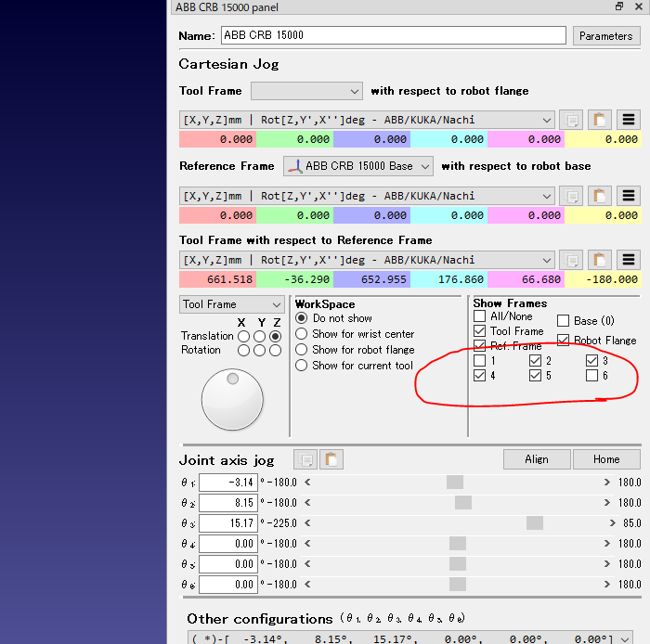Uncheck the Robot Flange frame checkbox
Image resolution: width=650 pixels, height=644 pixels.
(x=563, y=341)
